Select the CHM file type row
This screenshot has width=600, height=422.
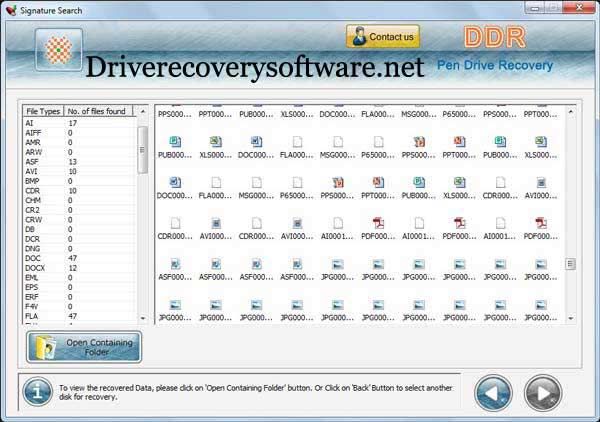(79, 200)
